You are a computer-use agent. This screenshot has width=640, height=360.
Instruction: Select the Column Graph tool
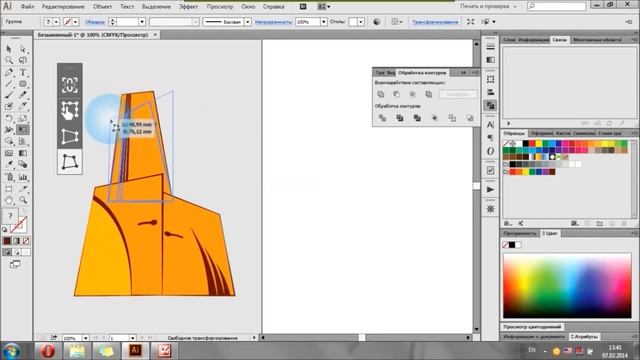pos(23,177)
